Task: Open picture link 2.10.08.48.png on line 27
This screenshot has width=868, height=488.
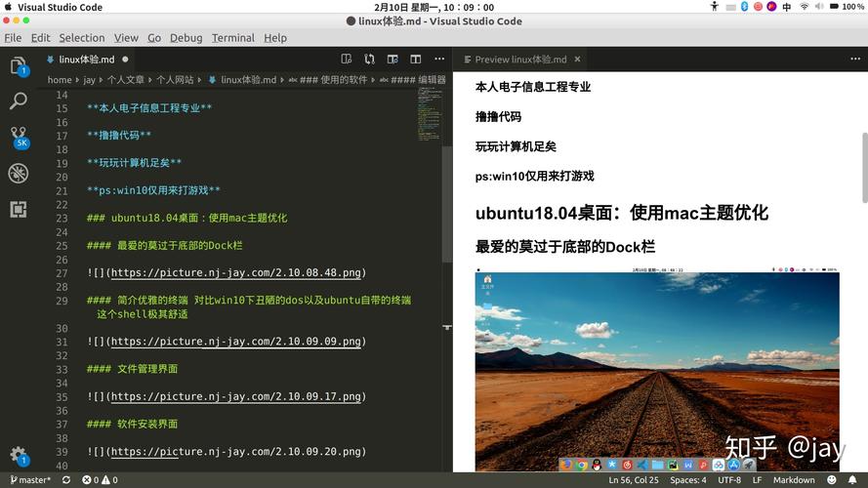Action: 236,272
